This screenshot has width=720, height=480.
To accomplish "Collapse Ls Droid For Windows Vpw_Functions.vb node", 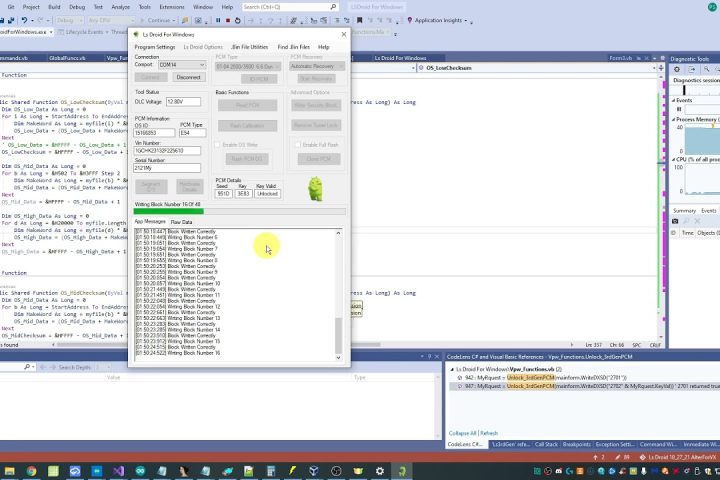I will coord(452,369).
